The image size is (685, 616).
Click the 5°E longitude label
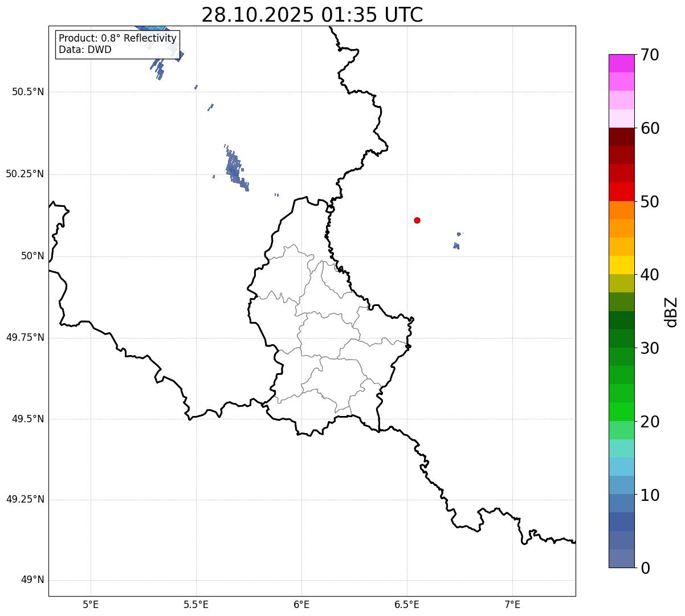91,604
